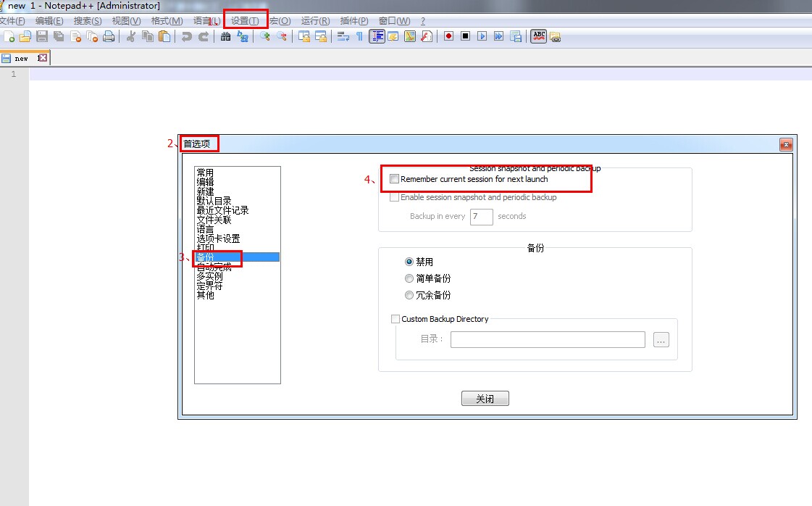Viewport: 812px width, 506px height.
Task: Select 默认目录 in preferences list
Action: pyautogui.click(x=214, y=201)
